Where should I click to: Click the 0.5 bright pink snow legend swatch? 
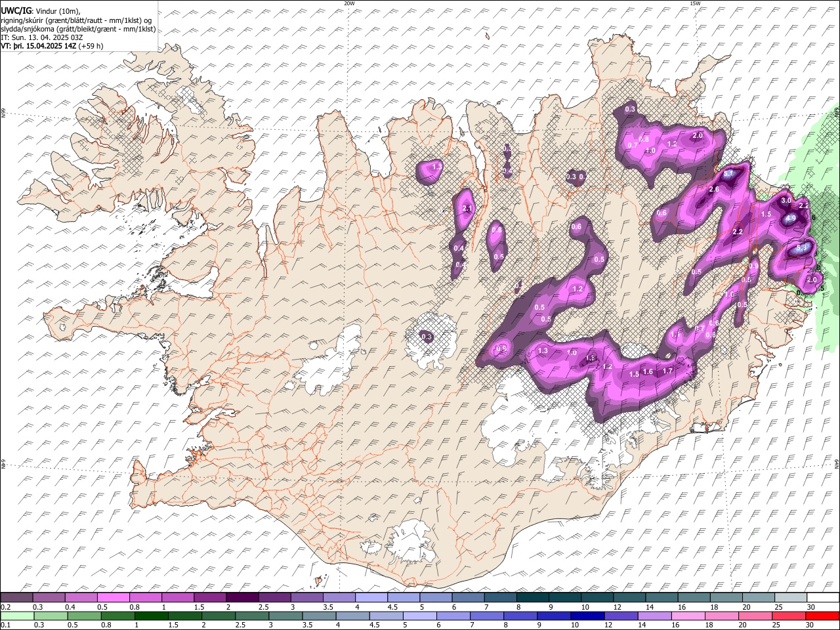pyautogui.click(x=114, y=597)
